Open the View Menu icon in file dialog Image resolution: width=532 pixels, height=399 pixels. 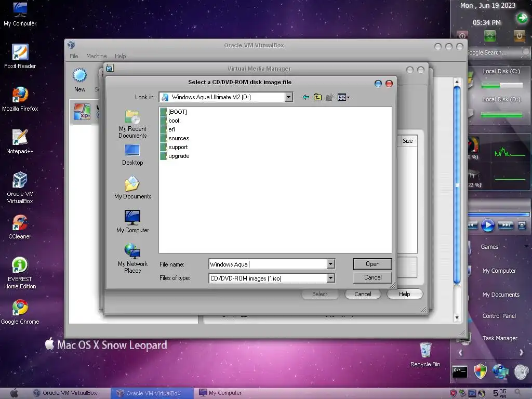[343, 97]
